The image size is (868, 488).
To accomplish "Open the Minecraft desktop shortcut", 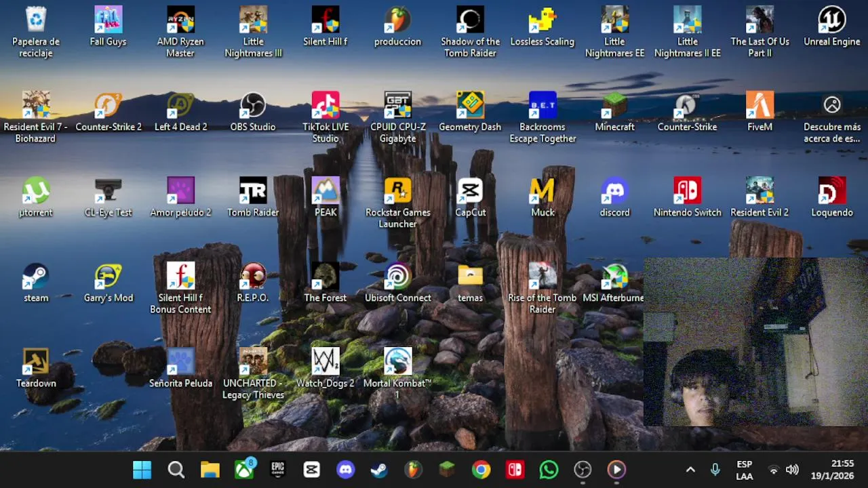I will (x=614, y=112).
